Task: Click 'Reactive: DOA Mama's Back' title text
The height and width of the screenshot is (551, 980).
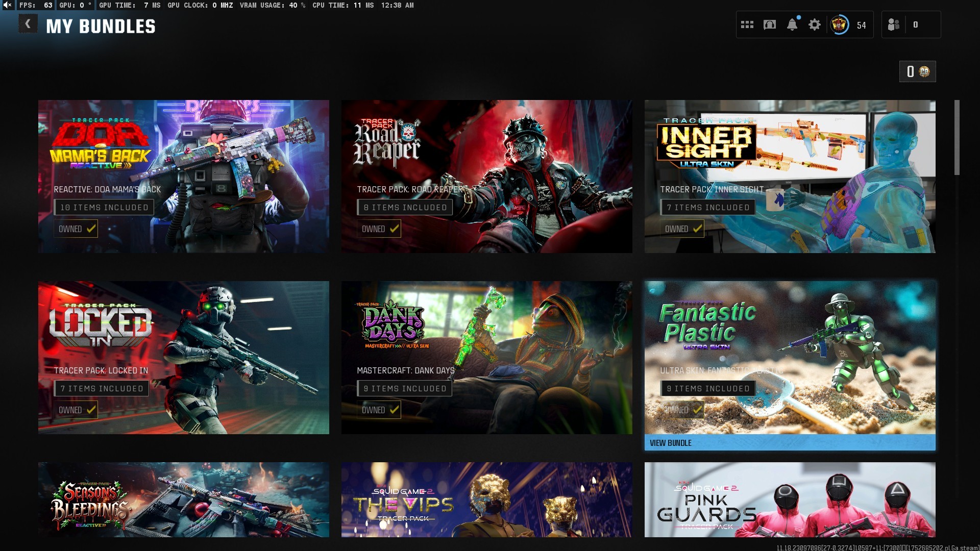Action: [107, 189]
